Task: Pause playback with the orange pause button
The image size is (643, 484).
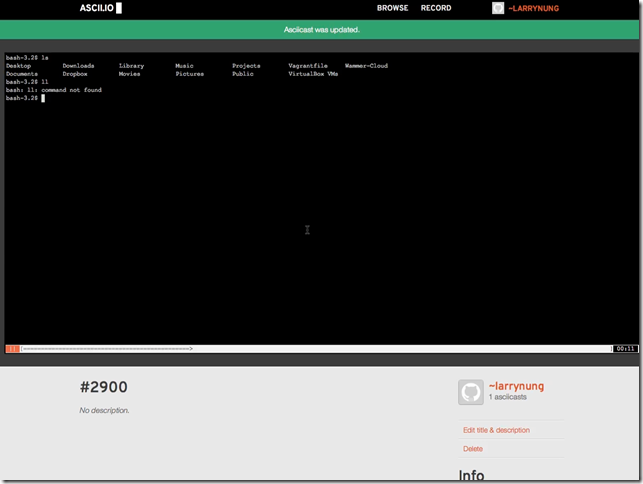Action: tap(12, 349)
